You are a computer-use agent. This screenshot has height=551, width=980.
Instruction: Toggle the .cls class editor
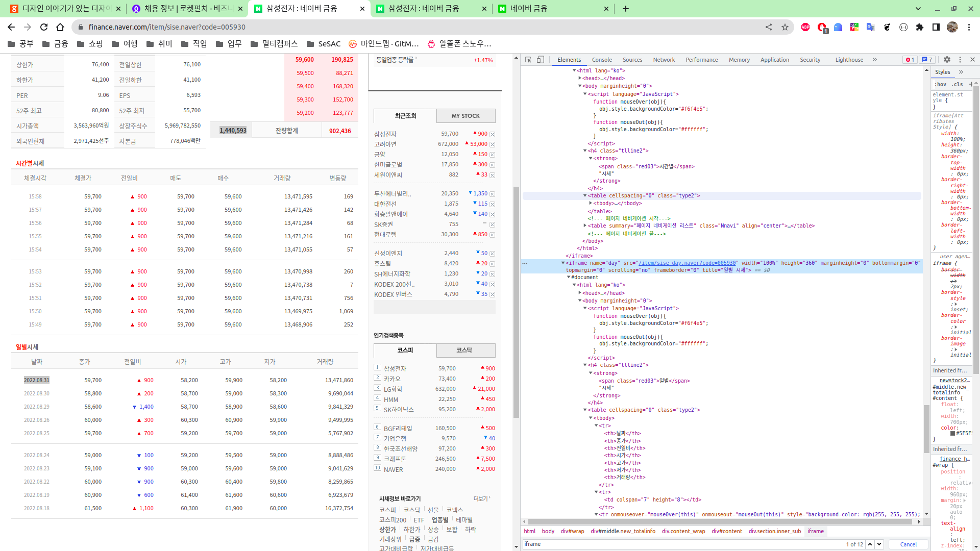point(957,84)
